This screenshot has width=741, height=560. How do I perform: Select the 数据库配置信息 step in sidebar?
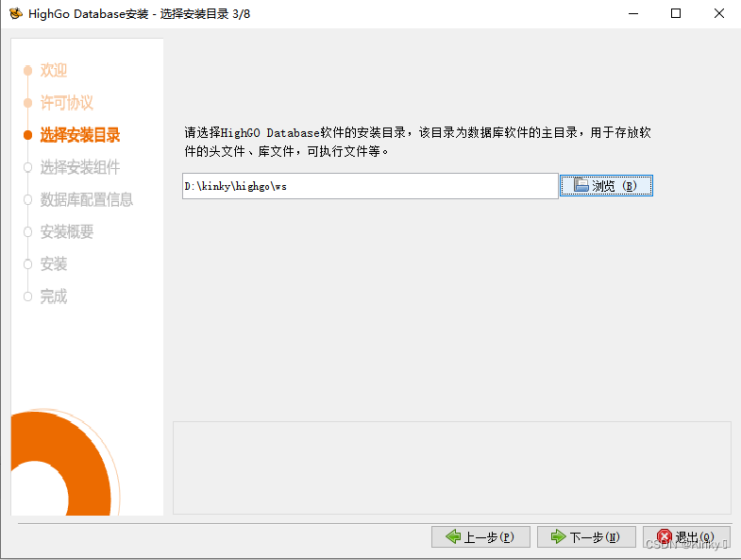(x=87, y=199)
